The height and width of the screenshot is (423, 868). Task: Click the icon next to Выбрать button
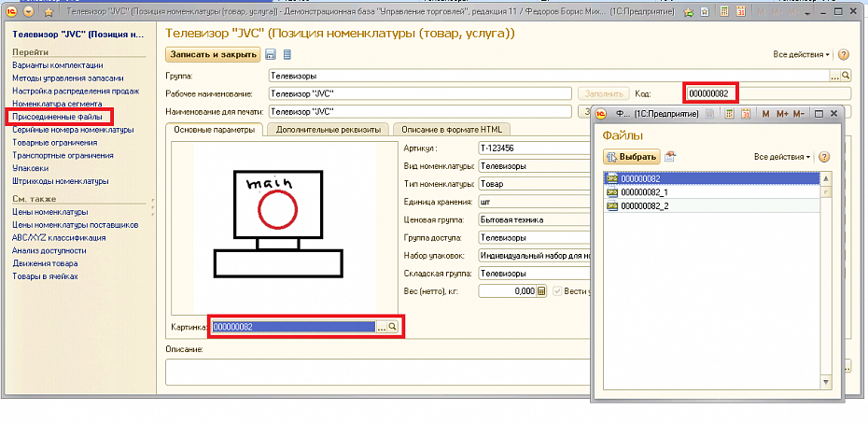670,157
